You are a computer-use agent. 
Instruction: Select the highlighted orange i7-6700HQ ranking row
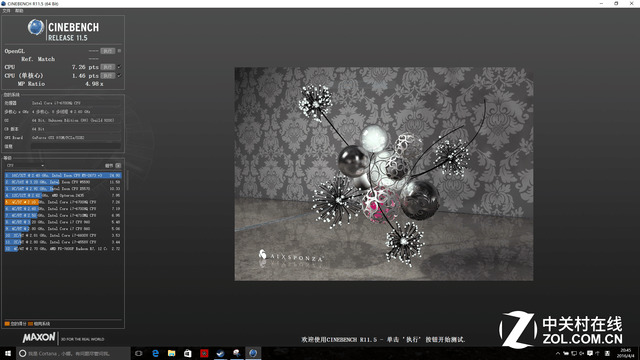(63, 202)
